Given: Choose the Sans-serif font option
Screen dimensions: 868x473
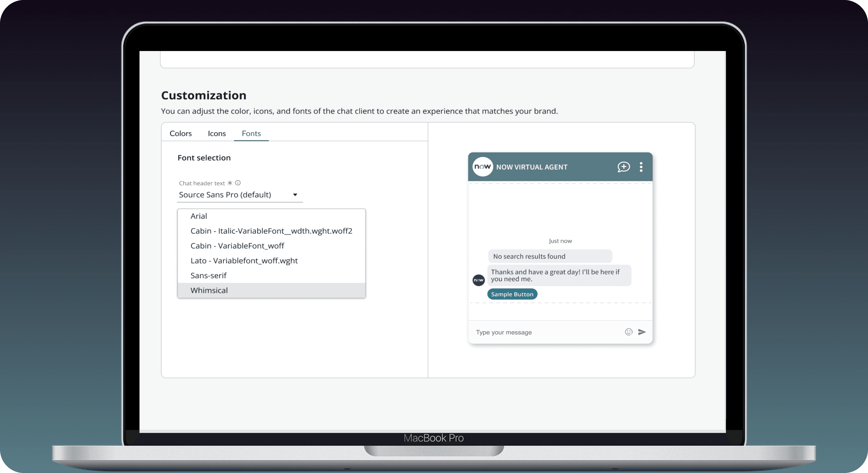Looking at the screenshot, I should pos(209,275).
